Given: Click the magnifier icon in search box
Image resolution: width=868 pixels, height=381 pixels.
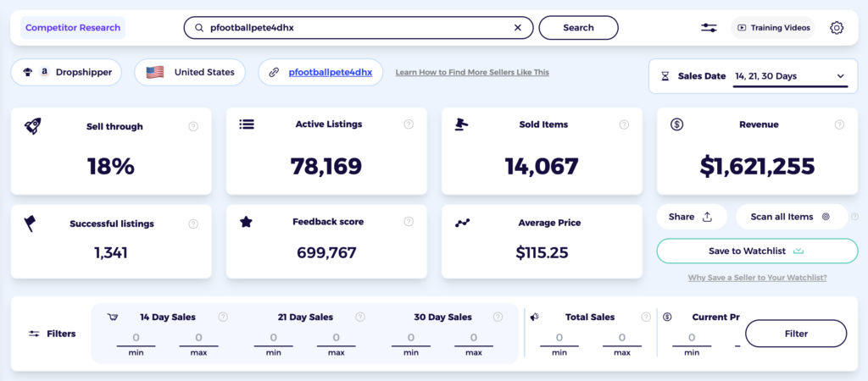Looking at the screenshot, I should (199, 28).
